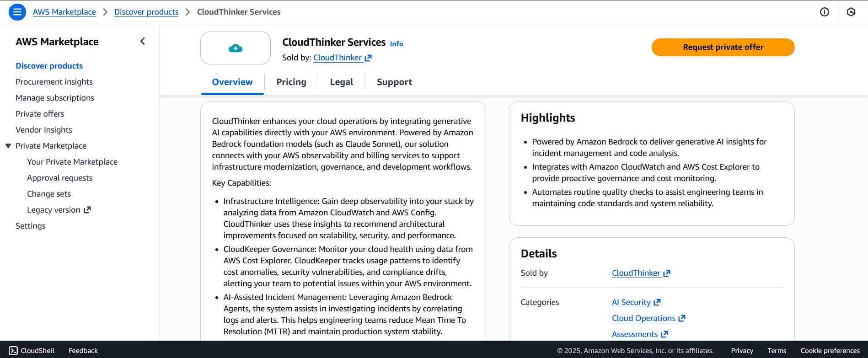
Task: Open Cookie preferences in footer
Action: pyautogui.click(x=830, y=351)
